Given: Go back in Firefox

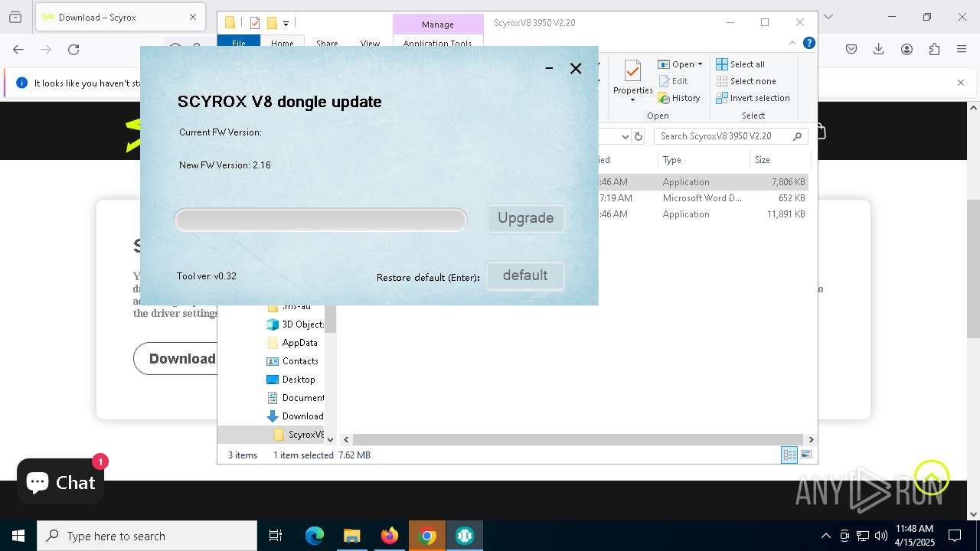Looking at the screenshot, I should tap(18, 50).
